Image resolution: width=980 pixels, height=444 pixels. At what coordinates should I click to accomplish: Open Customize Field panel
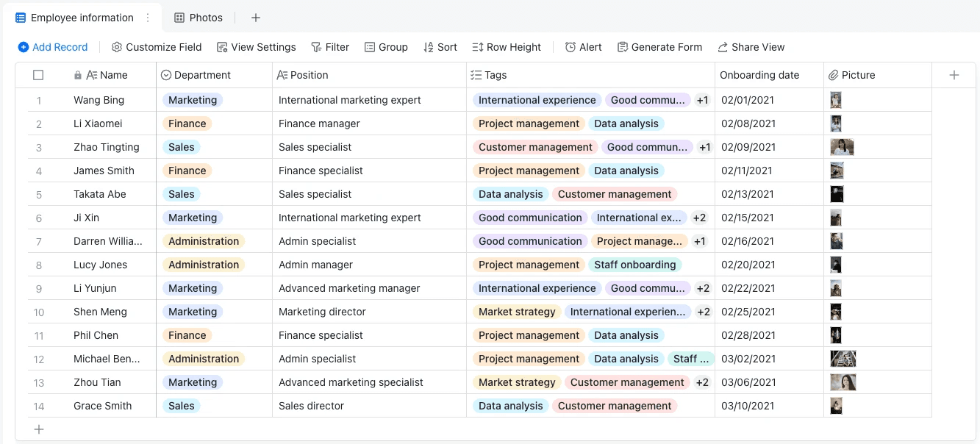[x=156, y=46]
